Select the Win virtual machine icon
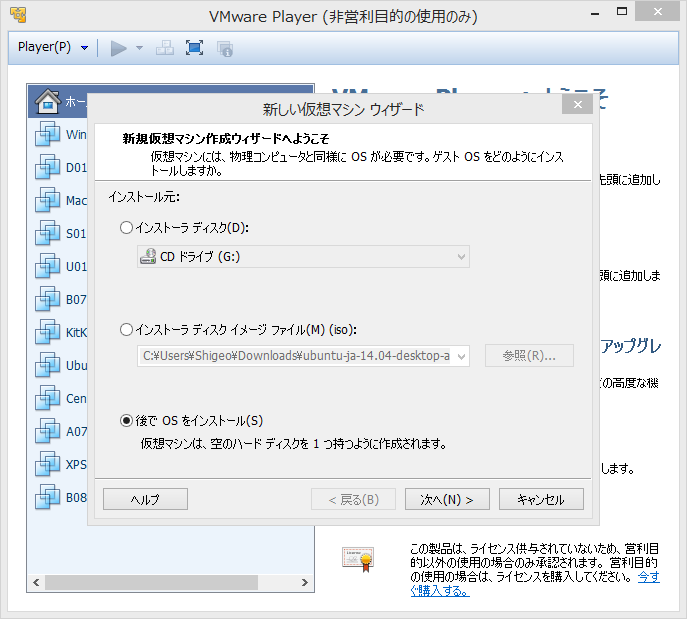This screenshot has width=687, height=619. tap(48, 134)
